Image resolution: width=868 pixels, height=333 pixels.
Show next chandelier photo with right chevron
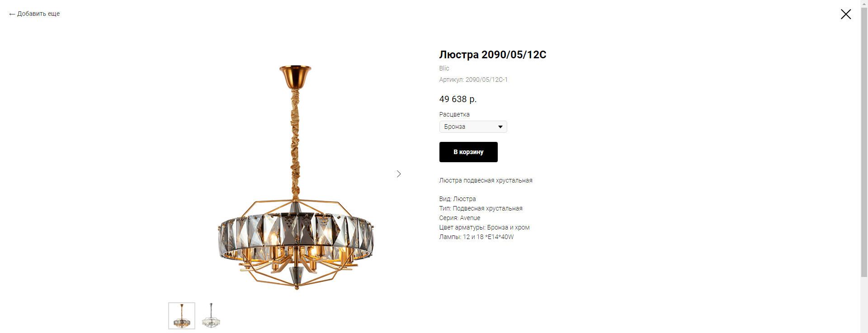398,174
